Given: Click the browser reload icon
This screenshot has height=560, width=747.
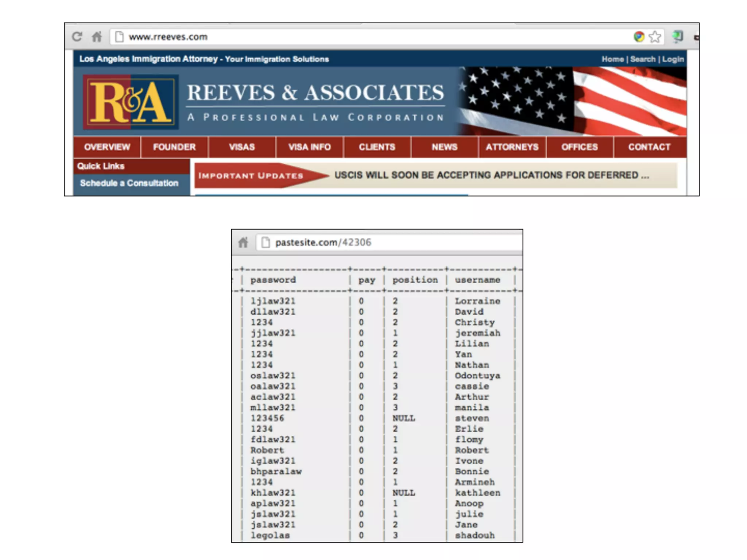Looking at the screenshot, I should point(77,37).
